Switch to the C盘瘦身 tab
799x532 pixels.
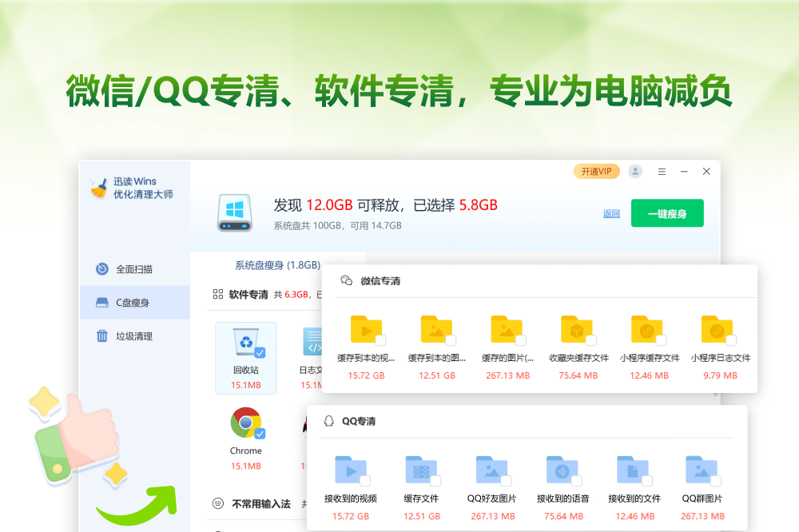(133, 302)
